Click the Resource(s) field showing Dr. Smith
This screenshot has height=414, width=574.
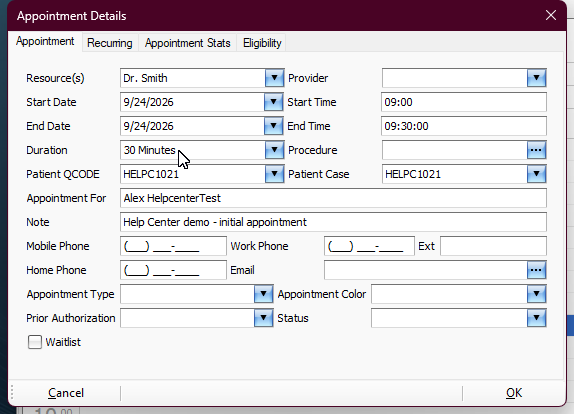[x=193, y=78]
